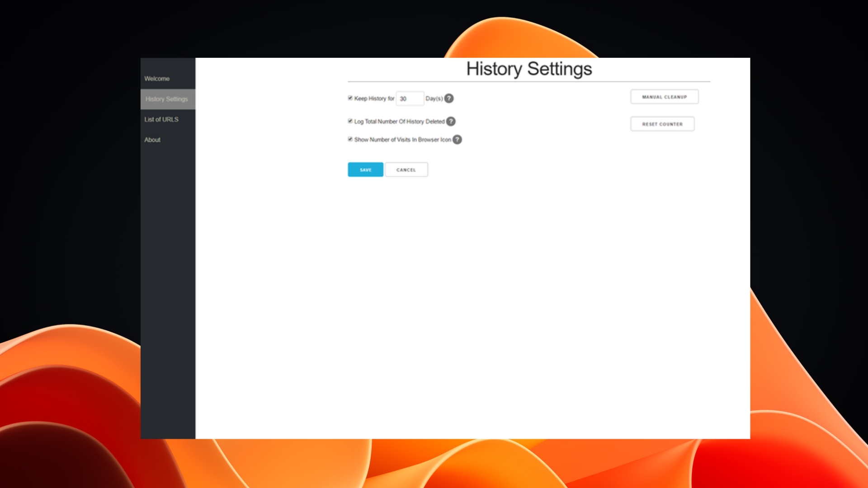The image size is (868, 488).
Task: View help for Show Number of Visits option
Action: coord(457,140)
